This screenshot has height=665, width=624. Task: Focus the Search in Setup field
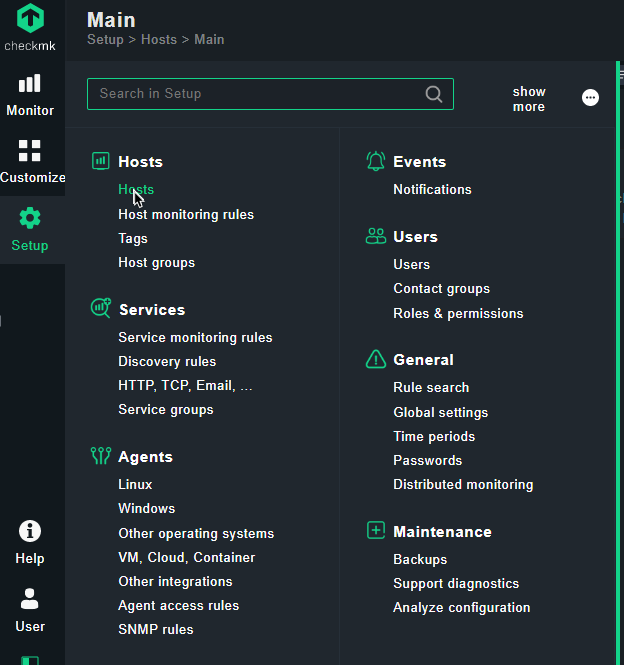point(270,94)
